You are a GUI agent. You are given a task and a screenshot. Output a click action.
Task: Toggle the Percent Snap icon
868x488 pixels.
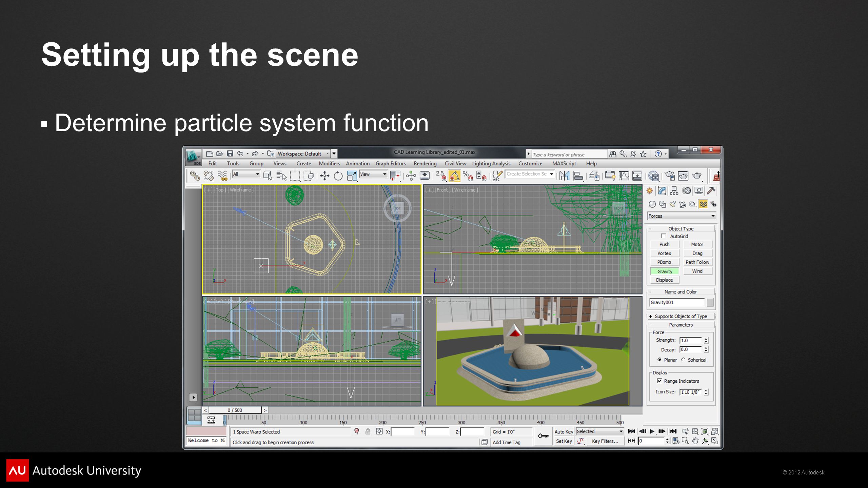(468, 176)
